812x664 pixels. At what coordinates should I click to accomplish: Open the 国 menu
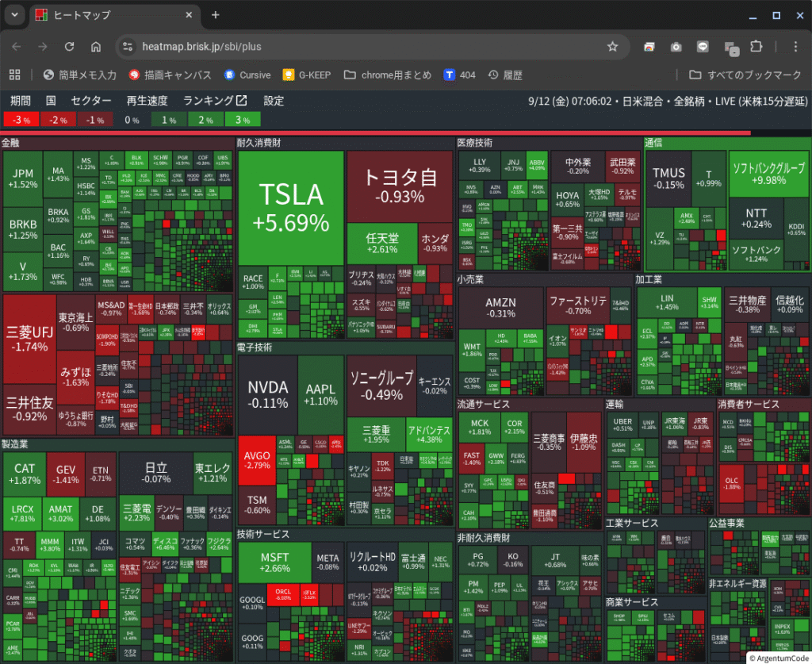(51, 101)
